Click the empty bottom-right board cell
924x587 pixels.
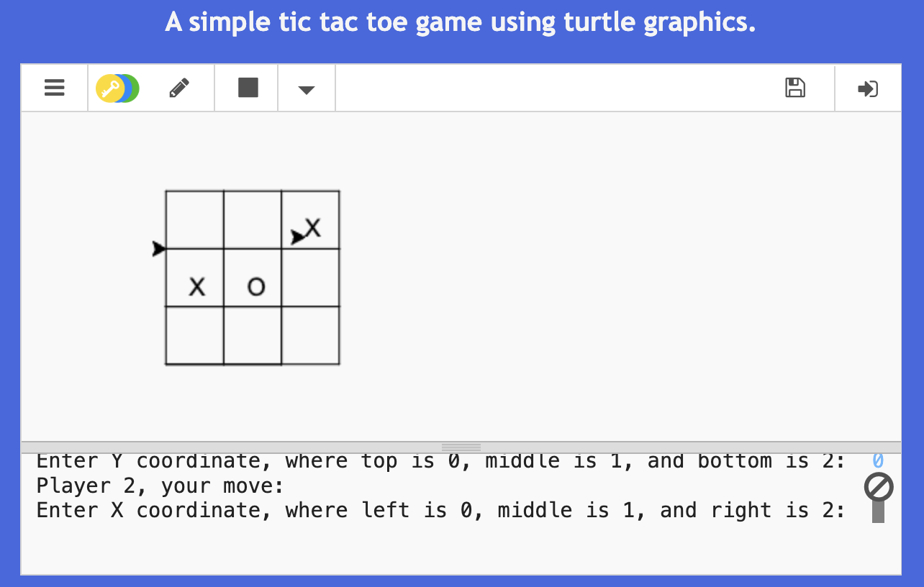310,335
